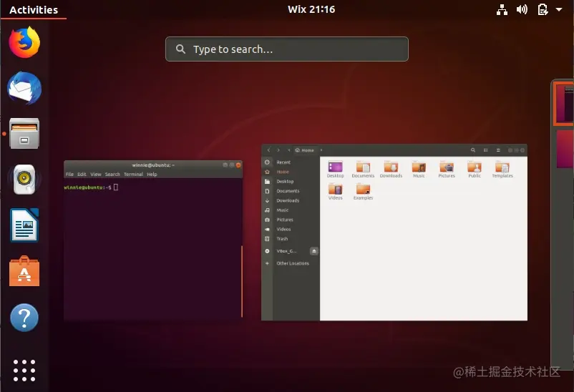The height and width of the screenshot is (392, 574).
Task: Open Other Locations in Files sidebar
Action: click(x=291, y=263)
